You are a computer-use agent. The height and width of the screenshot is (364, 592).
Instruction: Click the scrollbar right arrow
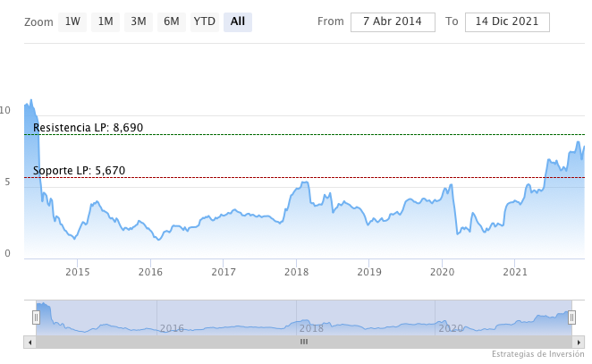[x=579, y=341]
